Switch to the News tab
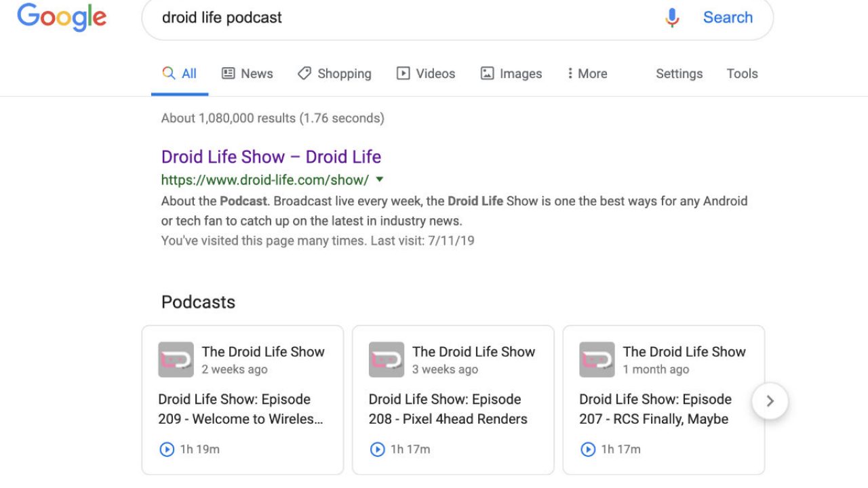Viewport: 868px width, 488px height. pos(248,74)
